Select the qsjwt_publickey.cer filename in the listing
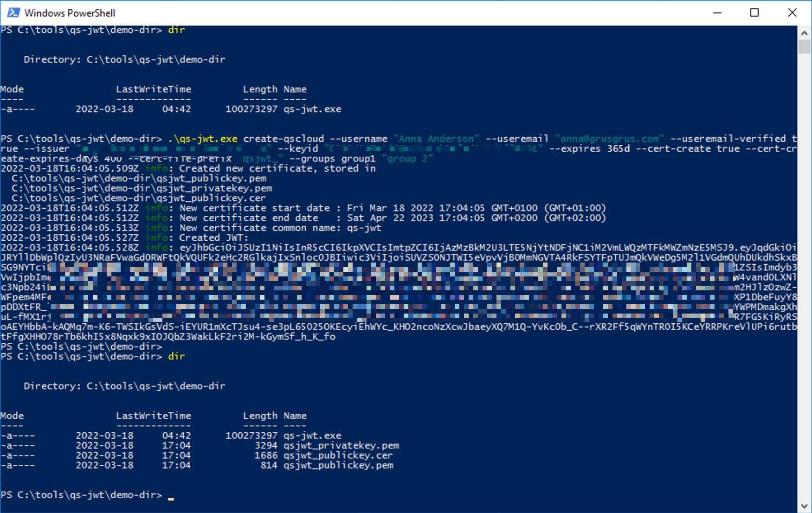Image resolution: width=812 pixels, height=513 pixels. pyautogui.click(x=338, y=455)
